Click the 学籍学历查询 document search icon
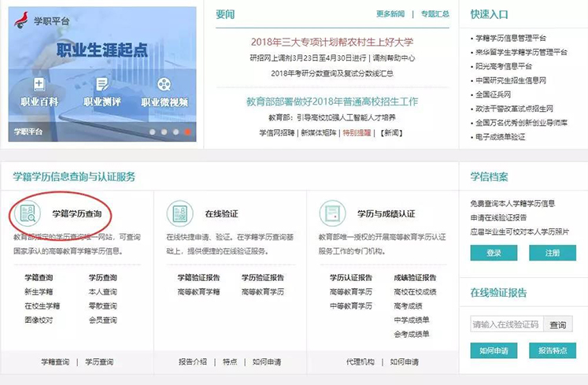588x385 pixels. click(29, 213)
